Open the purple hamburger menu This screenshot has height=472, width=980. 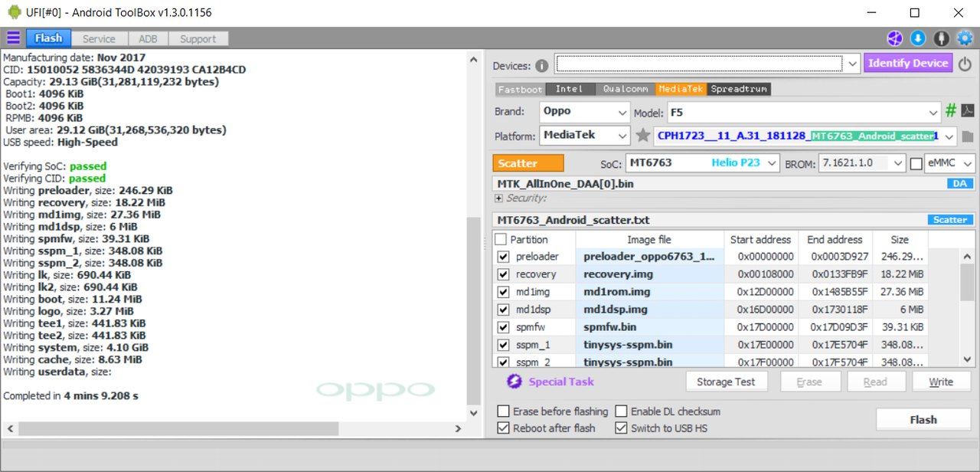point(13,38)
